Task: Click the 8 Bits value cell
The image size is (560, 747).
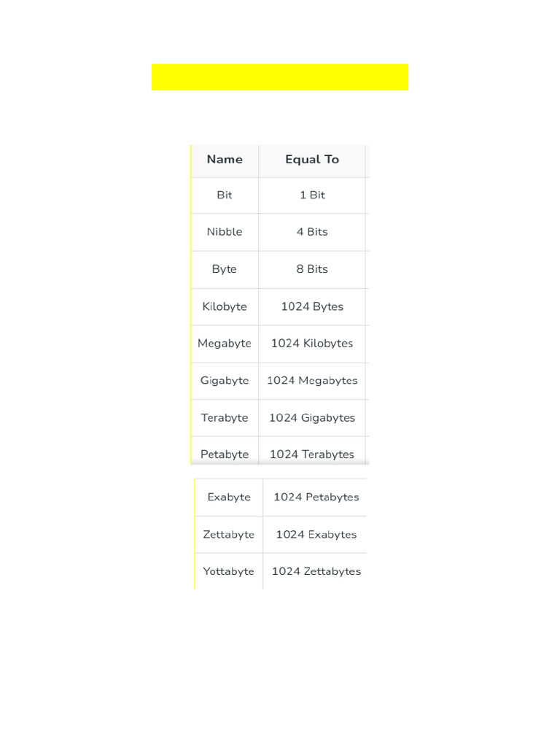Action: [312, 270]
